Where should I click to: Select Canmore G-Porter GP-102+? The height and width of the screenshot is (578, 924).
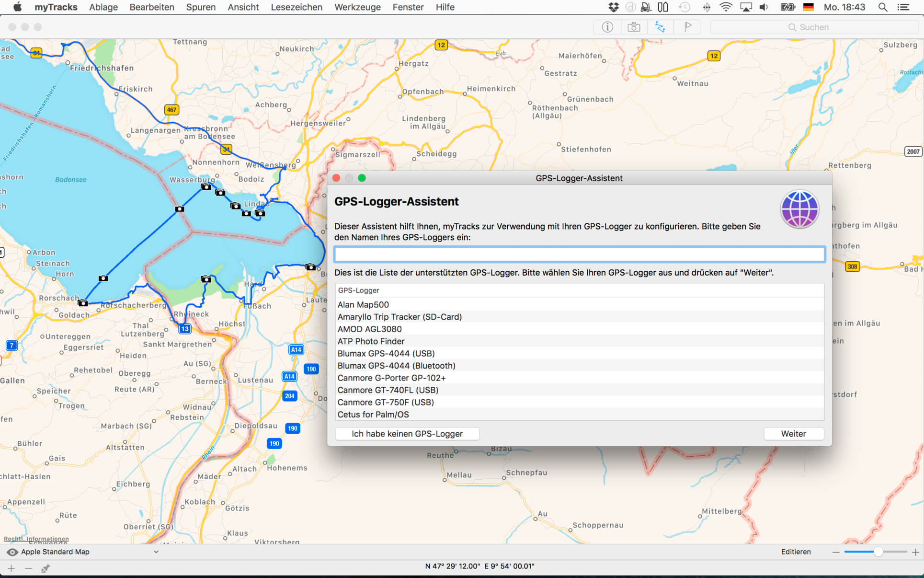point(580,378)
